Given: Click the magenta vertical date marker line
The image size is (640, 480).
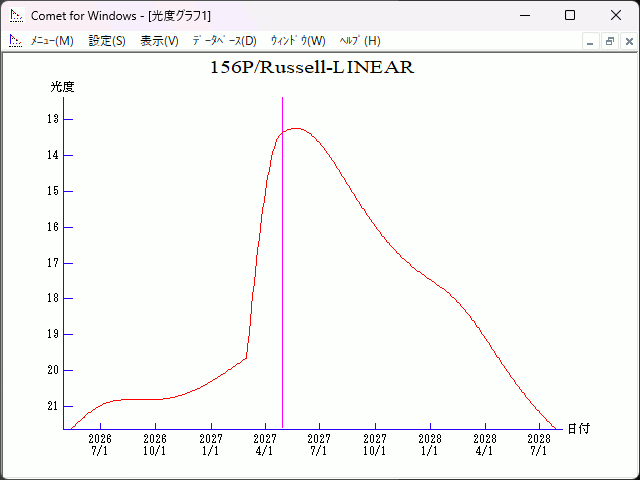Looking at the screenshot, I should tap(282, 300).
